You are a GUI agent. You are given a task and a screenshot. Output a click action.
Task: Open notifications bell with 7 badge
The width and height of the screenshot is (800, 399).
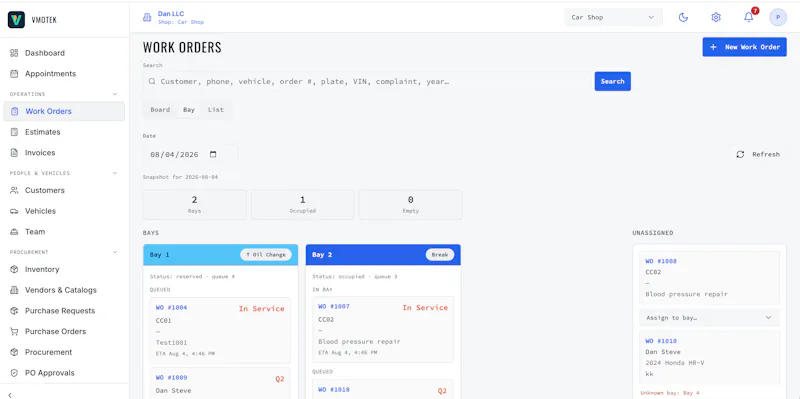(748, 17)
